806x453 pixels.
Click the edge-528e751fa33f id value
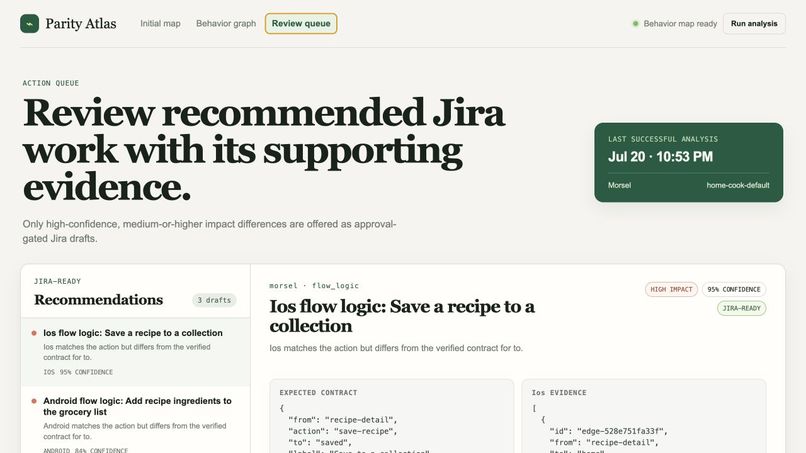pyautogui.click(x=621, y=431)
